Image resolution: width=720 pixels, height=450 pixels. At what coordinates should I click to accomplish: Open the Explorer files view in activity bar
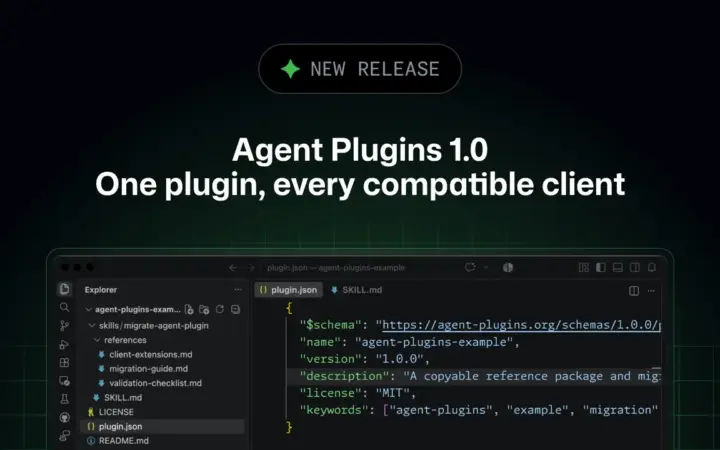point(64,289)
